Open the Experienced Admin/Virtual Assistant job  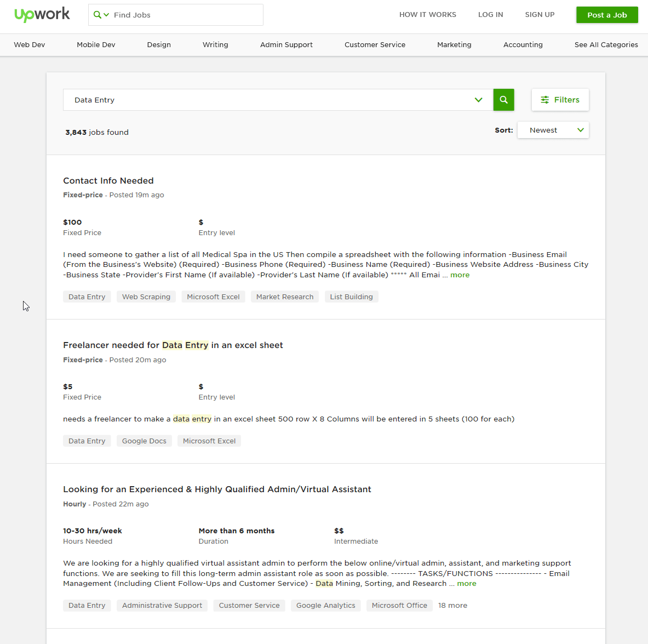tap(217, 489)
